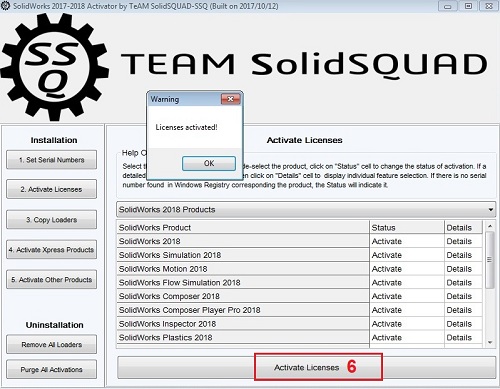Open Details for SolidWorks Plastics 2018
The image size is (500, 389).
[x=463, y=337]
